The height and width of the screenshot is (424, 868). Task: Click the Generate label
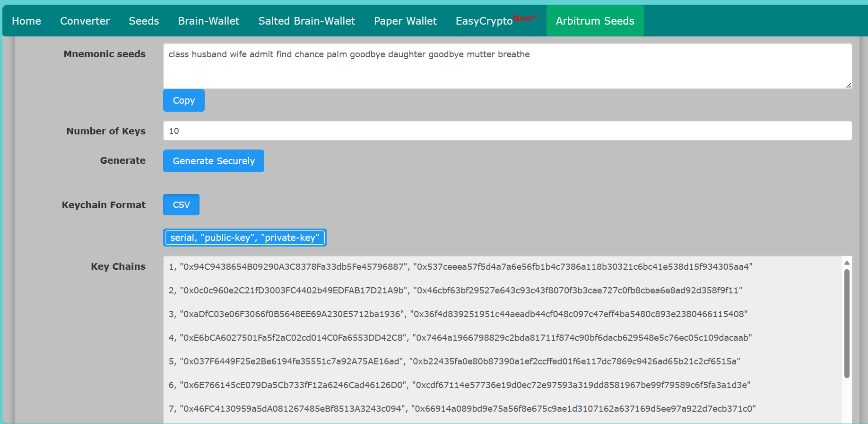(123, 160)
